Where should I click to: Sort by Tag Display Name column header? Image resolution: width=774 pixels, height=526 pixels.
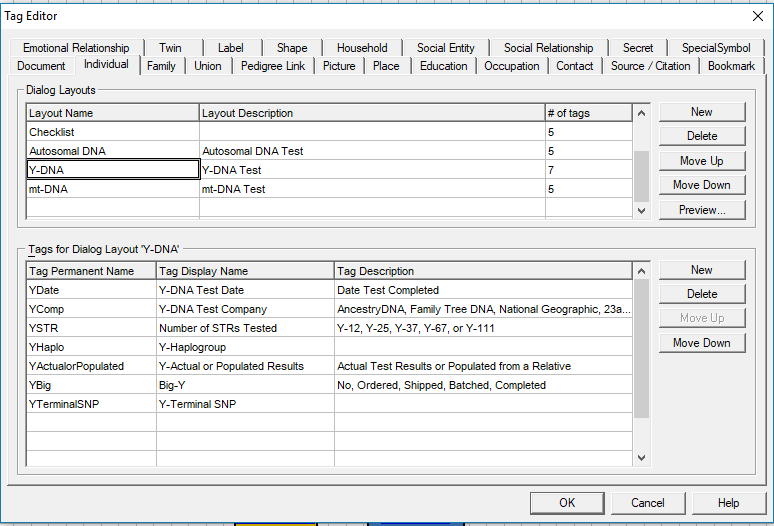(x=244, y=271)
